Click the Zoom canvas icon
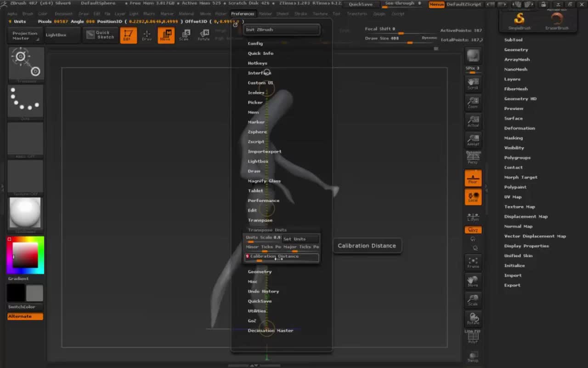Screen dimensions: 588x368 [473, 102]
